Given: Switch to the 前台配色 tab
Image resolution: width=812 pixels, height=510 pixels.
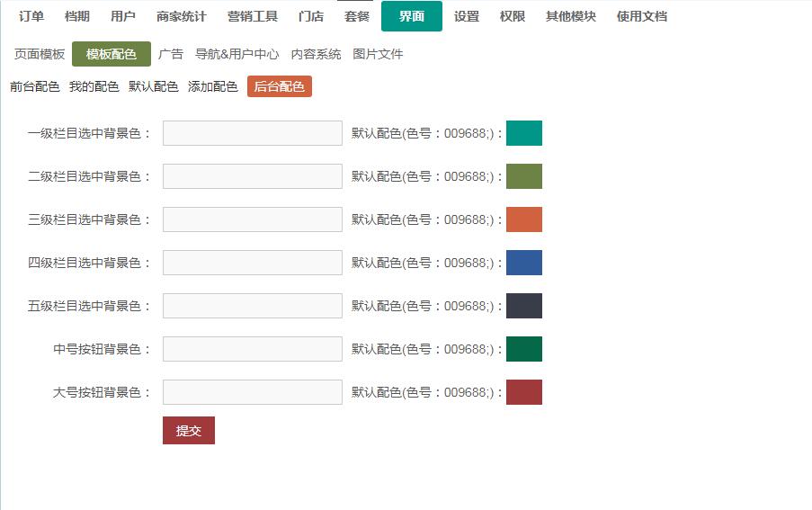Looking at the screenshot, I should pyautogui.click(x=35, y=86).
